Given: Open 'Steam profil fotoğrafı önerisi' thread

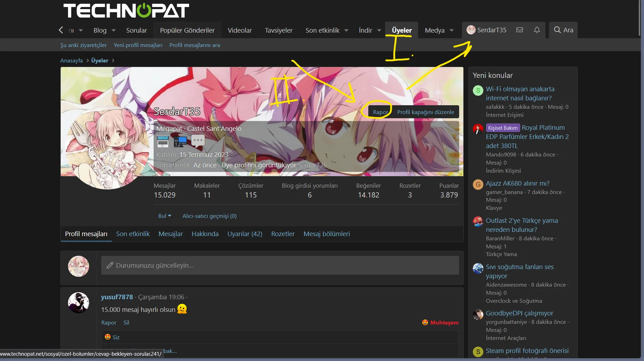Looking at the screenshot, I should click(x=527, y=351).
